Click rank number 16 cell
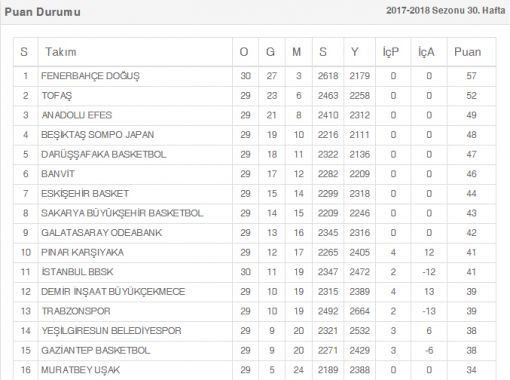Screen dimensions: 510x380 click(26, 370)
